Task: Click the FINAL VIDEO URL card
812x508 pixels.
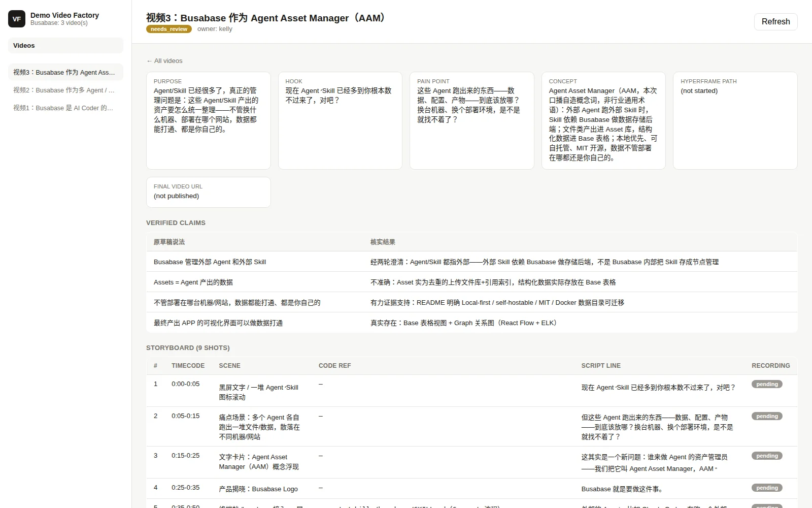Action: point(208,192)
